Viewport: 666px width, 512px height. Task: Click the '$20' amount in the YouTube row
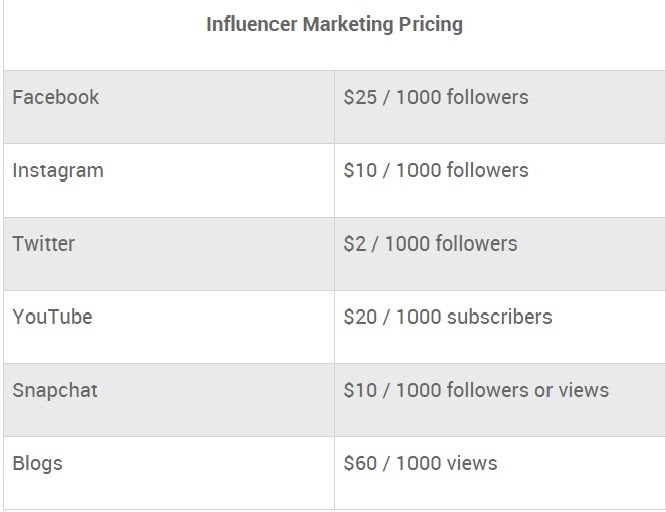tap(360, 317)
